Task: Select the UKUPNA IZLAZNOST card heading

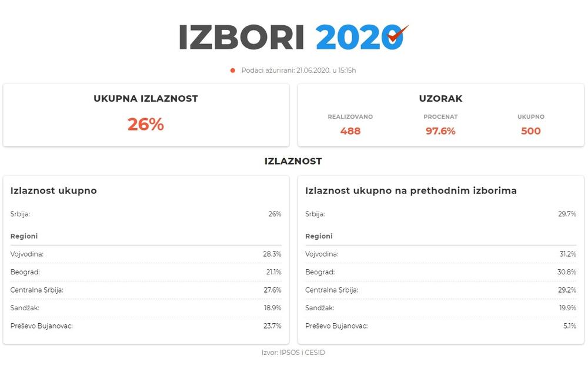Action: click(x=146, y=99)
